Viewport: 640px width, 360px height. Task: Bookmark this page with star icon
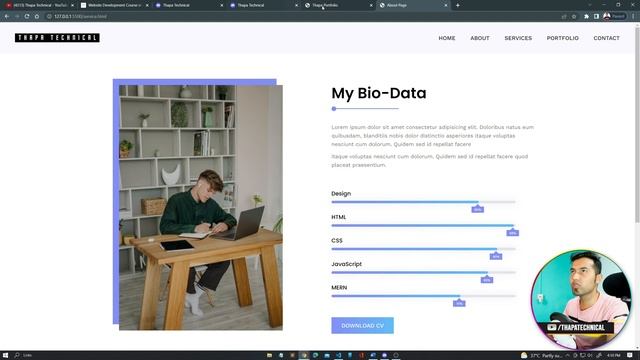tap(574, 16)
